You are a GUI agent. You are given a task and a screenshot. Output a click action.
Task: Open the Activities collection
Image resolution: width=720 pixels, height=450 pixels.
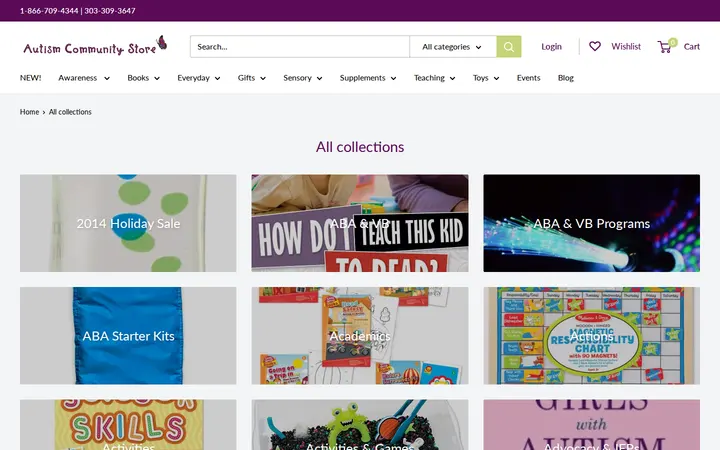128,425
